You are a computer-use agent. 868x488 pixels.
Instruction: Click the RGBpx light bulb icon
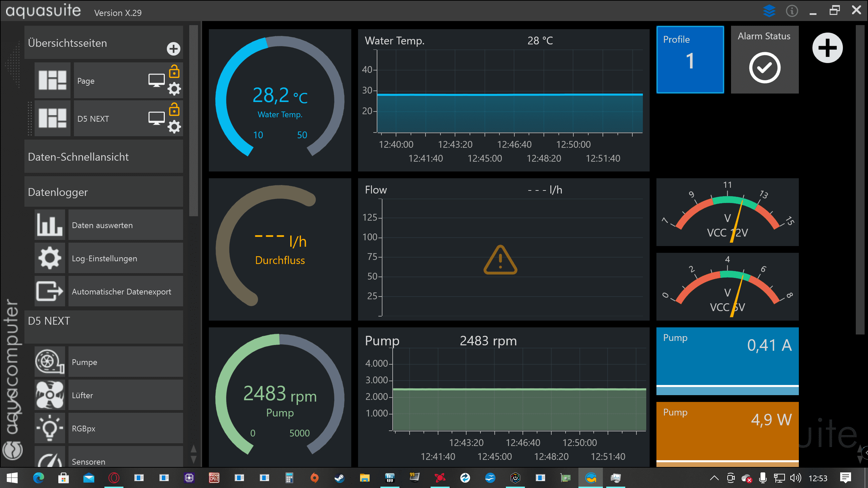click(50, 428)
